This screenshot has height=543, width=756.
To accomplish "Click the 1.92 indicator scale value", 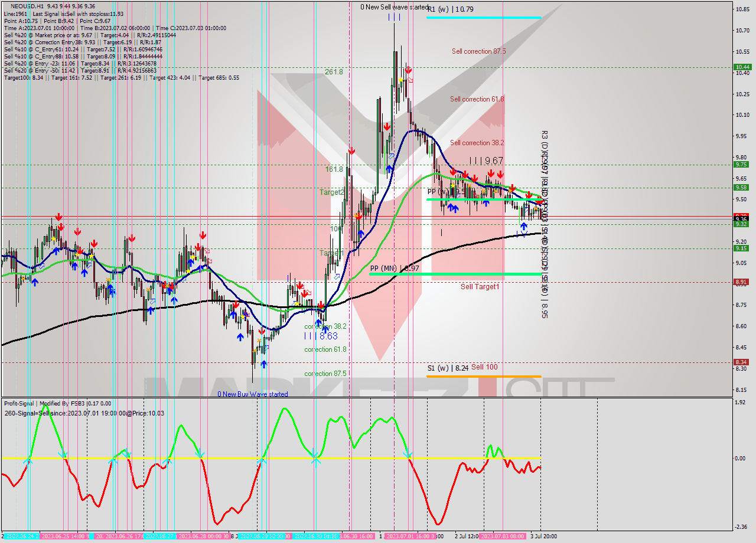I will pos(741,403).
